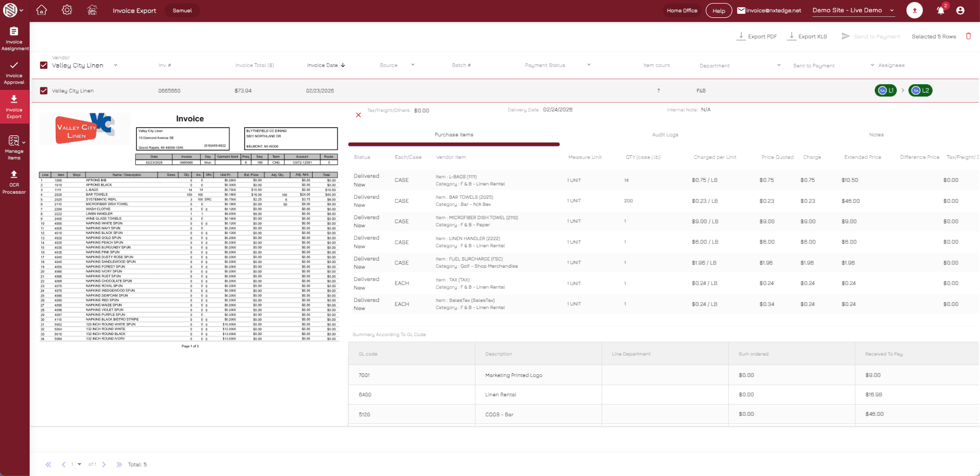980x476 pixels.
Task: Switch to Purchase Items tab
Action: 453,135
